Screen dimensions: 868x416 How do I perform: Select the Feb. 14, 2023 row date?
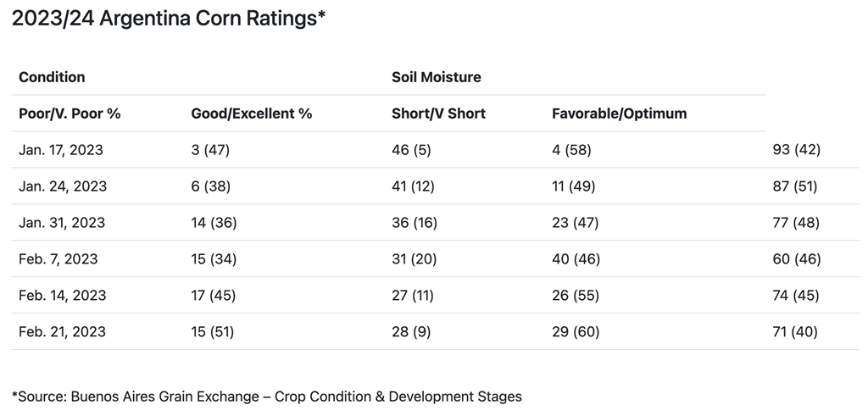pos(62,296)
